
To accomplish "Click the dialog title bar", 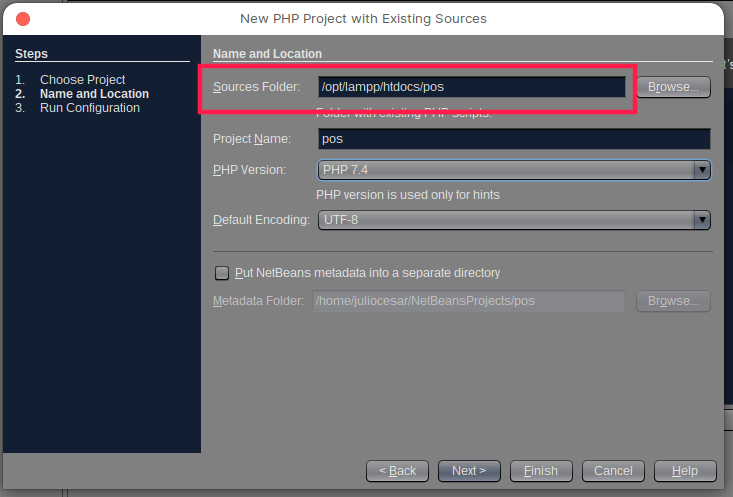I will coord(364,18).
